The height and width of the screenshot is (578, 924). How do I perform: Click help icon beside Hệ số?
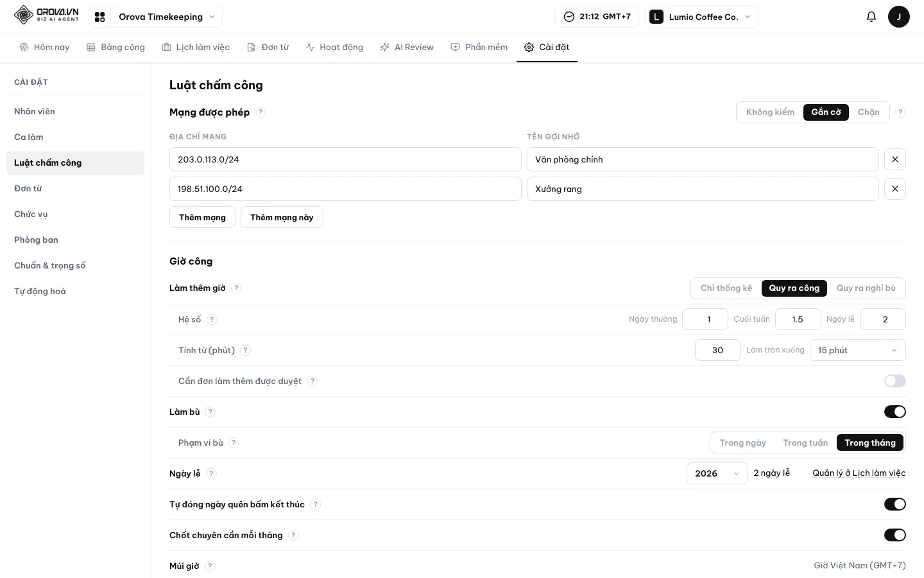pyautogui.click(x=212, y=319)
